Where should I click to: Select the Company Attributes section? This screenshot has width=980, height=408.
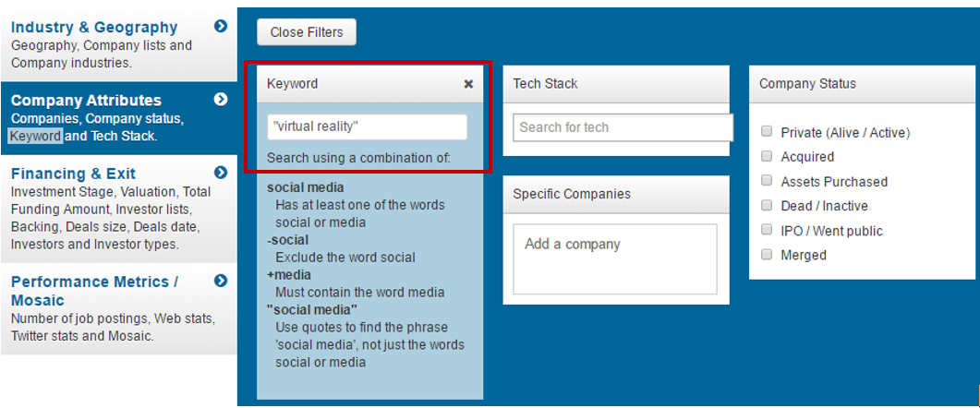[86, 101]
